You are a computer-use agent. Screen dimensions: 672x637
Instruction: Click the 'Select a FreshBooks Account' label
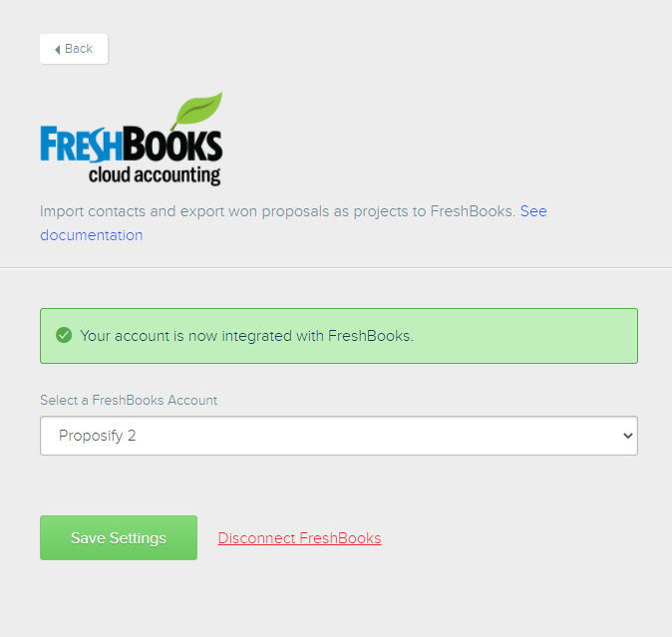(129, 400)
